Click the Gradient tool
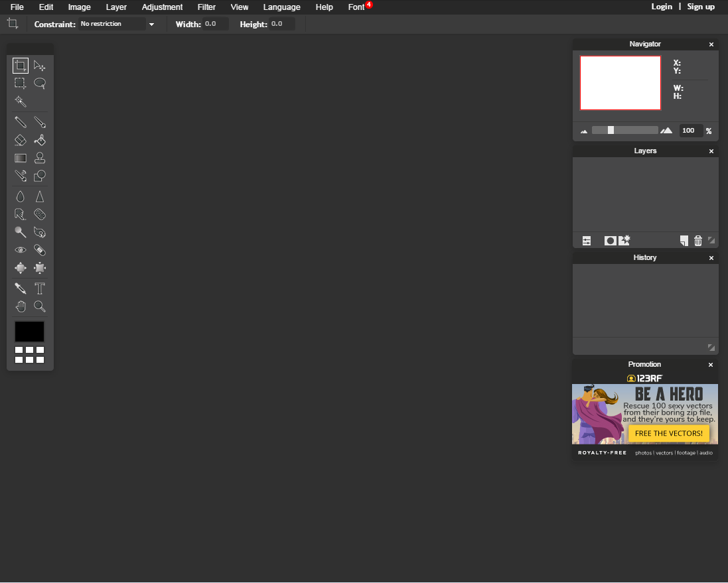The width and height of the screenshot is (728, 583). tap(21, 158)
